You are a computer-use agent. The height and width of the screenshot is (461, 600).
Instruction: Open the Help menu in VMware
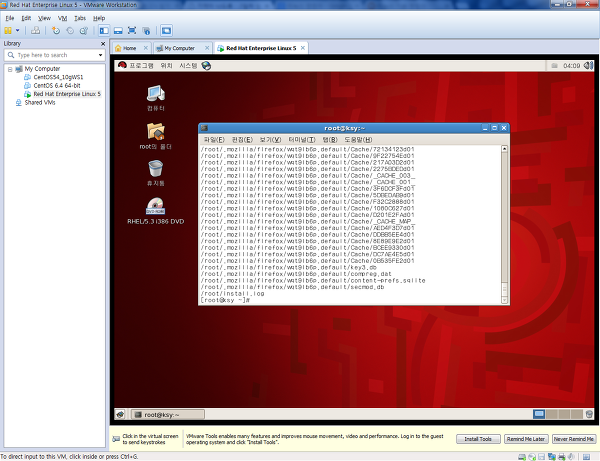99,18
